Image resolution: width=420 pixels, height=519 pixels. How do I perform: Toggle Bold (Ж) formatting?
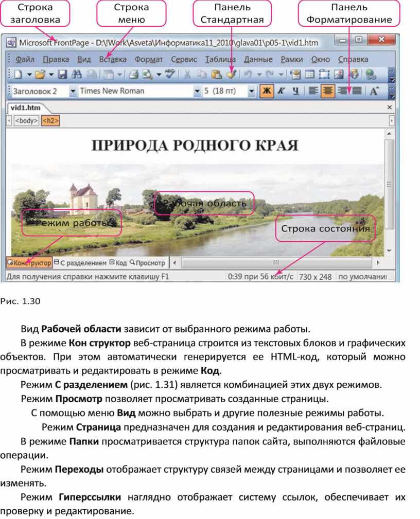(267, 91)
